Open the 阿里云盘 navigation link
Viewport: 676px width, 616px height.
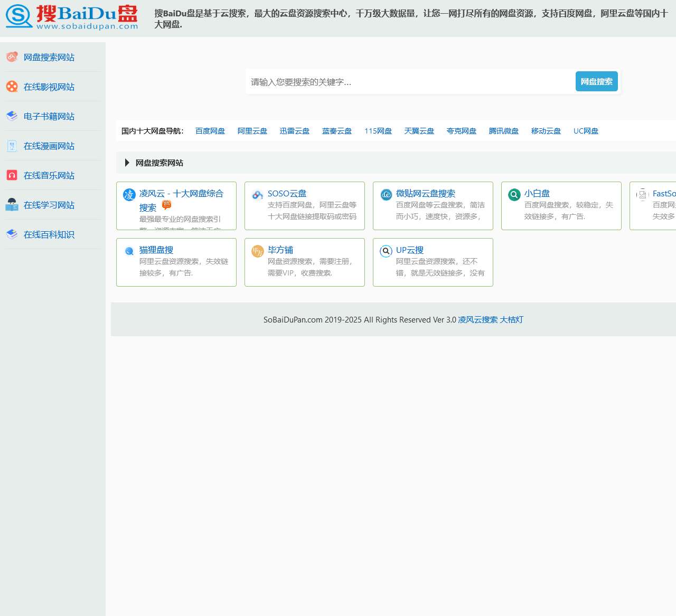[252, 131]
